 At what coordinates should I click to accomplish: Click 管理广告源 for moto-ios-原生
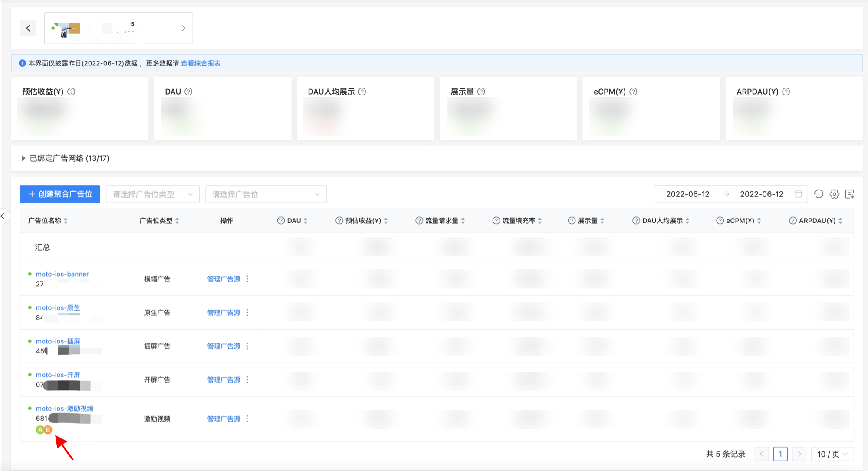(224, 313)
